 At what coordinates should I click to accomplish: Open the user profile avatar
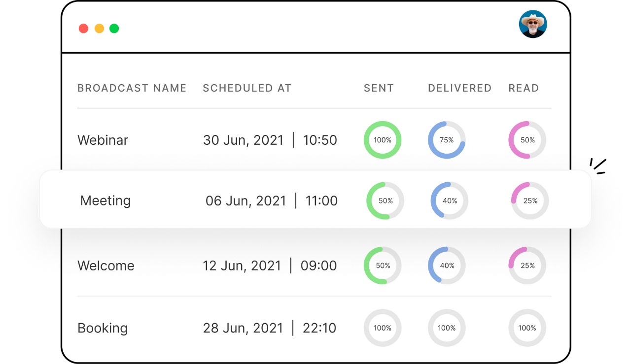533,24
